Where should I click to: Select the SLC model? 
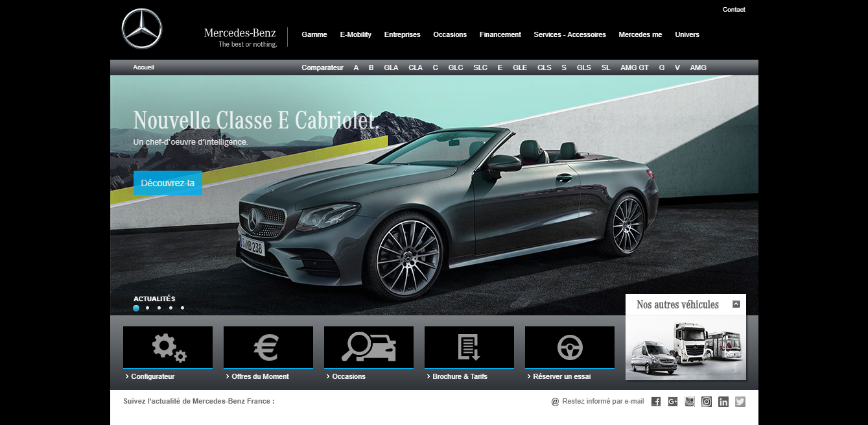[x=480, y=67]
